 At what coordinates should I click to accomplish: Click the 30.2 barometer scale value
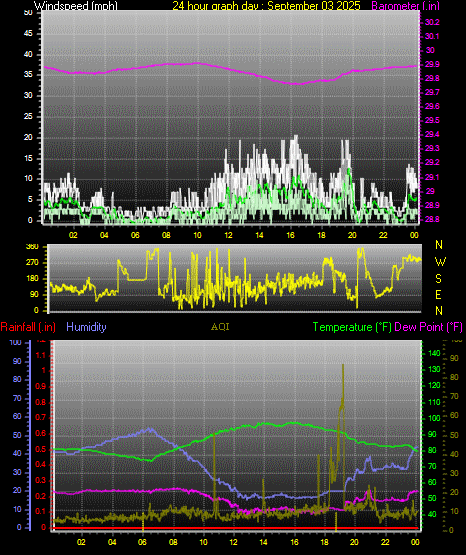point(432,22)
